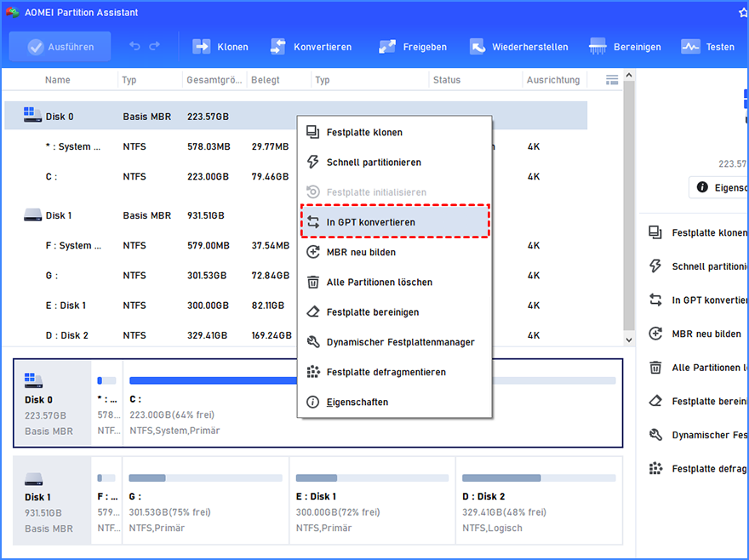Open Eigenschaften in context menu
This screenshot has height=560, width=749.
(395, 403)
